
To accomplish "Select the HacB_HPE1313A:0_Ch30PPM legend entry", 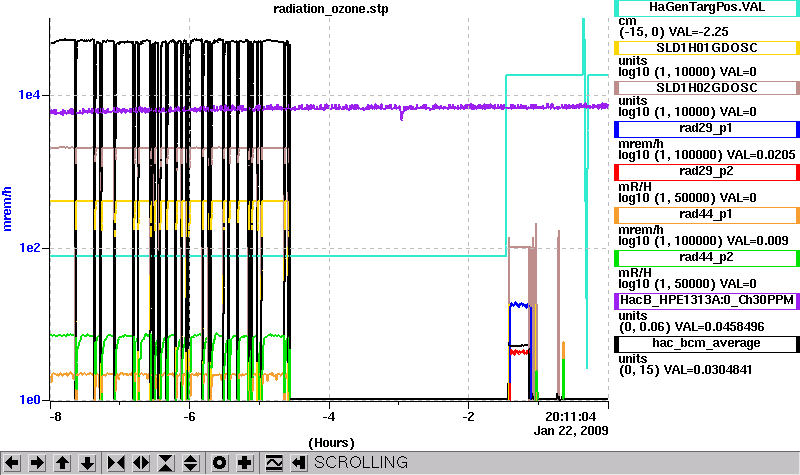I will point(707,301).
